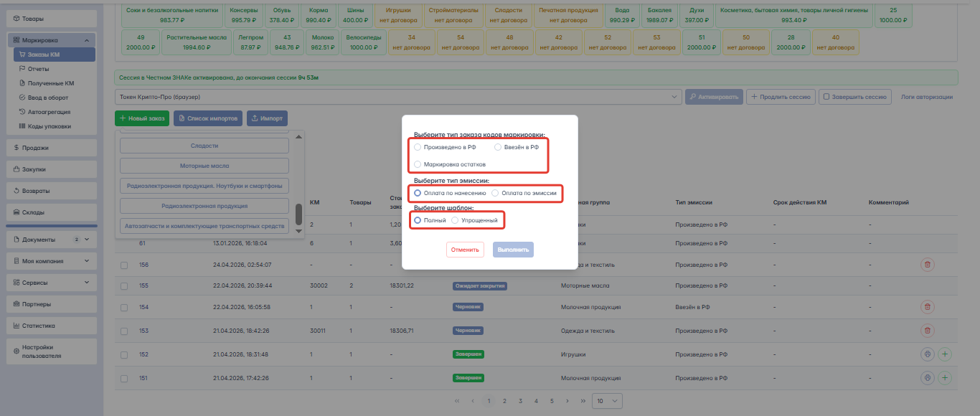Click the product group list scrollbar thumb

tap(298, 214)
